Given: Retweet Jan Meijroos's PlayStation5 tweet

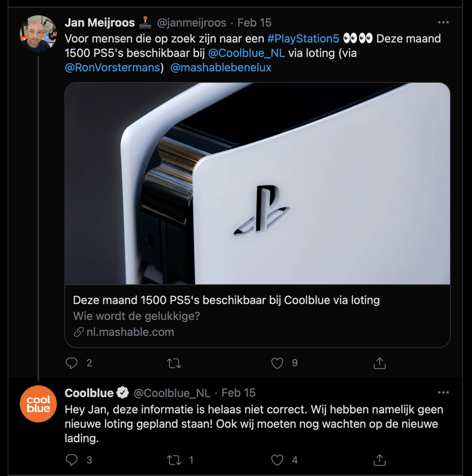Looking at the screenshot, I should point(174,363).
